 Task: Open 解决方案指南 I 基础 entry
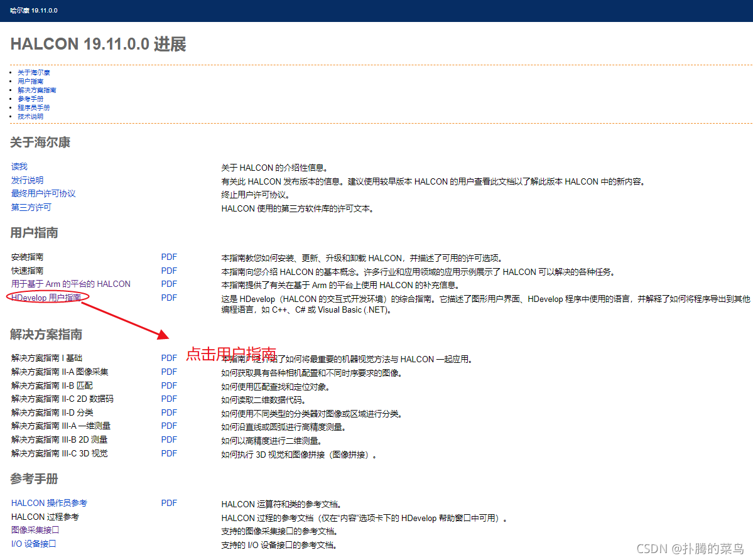tap(46, 358)
